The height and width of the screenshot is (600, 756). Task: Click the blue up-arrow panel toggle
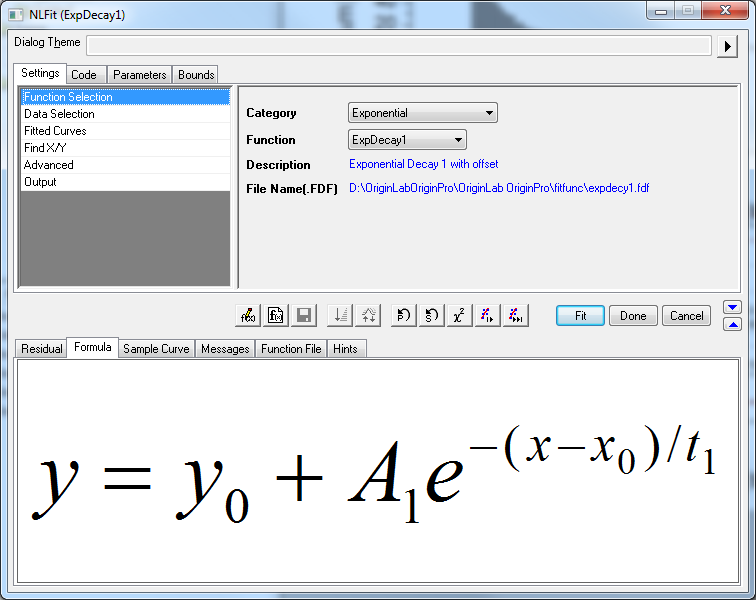click(x=732, y=325)
